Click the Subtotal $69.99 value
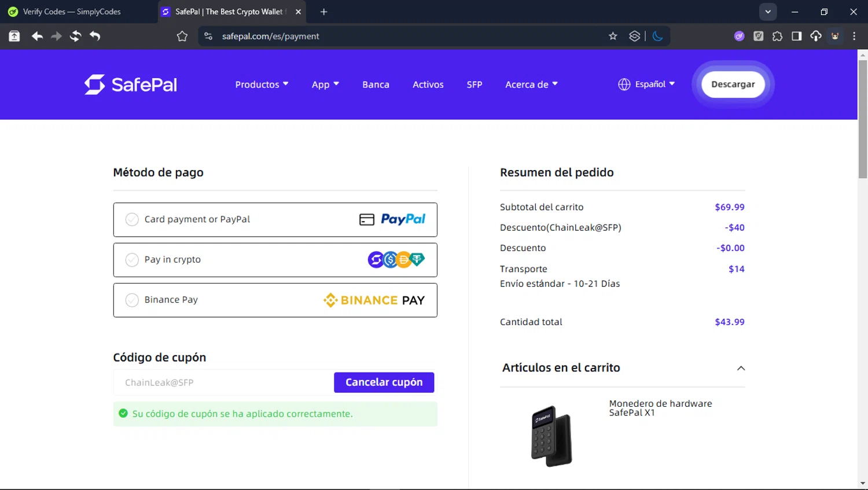Image resolution: width=868 pixels, height=490 pixels. pyautogui.click(x=729, y=207)
